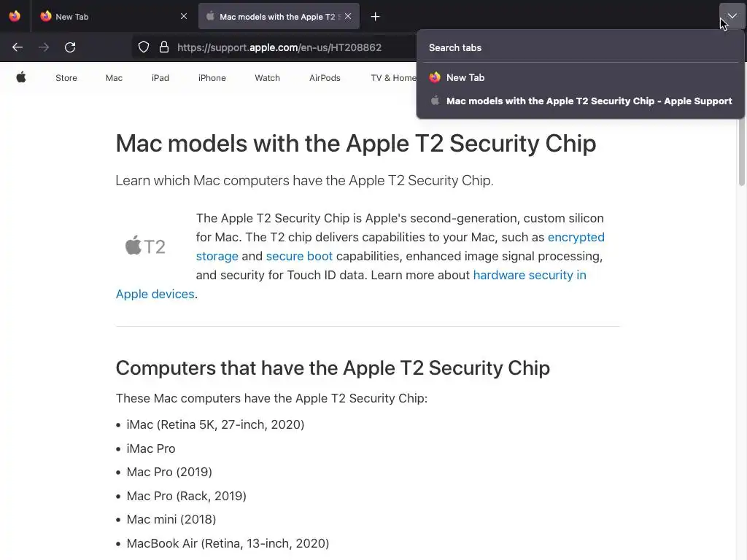Follow the secure boot link
The width and height of the screenshot is (747, 560).
point(299,256)
